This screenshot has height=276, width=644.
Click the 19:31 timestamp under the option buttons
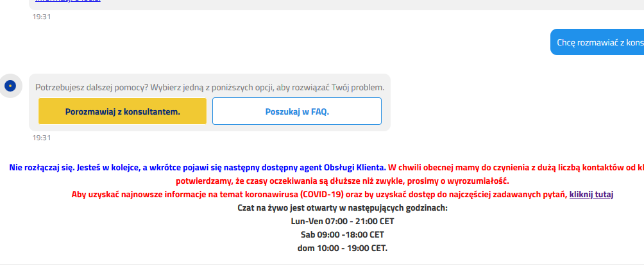click(x=42, y=138)
